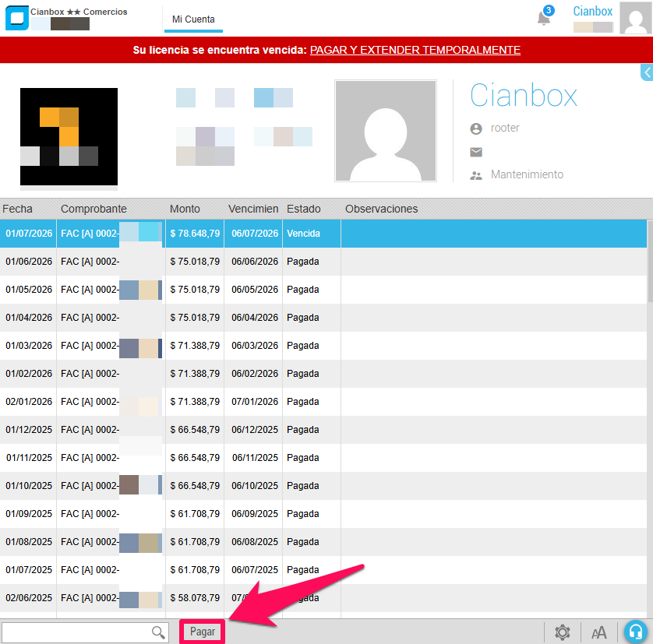The image size is (653, 644).
Task: Switch to the Mi Cuenta tab
Action: (193, 19)
